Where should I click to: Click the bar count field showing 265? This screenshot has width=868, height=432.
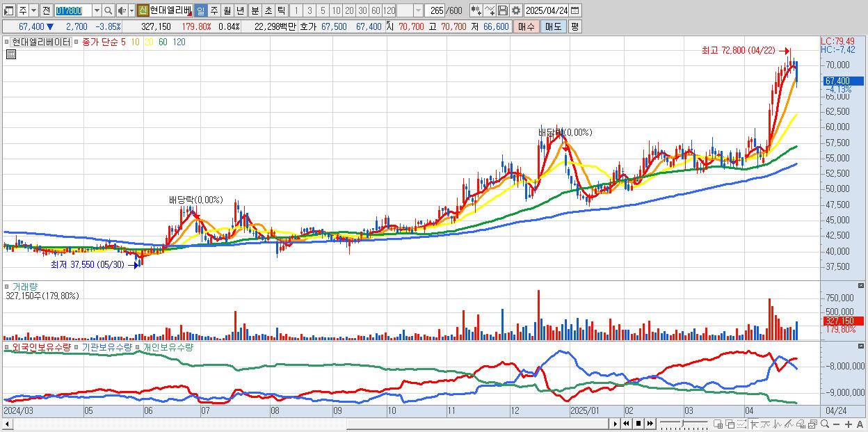pyautogui.click(x=435, y=10)
